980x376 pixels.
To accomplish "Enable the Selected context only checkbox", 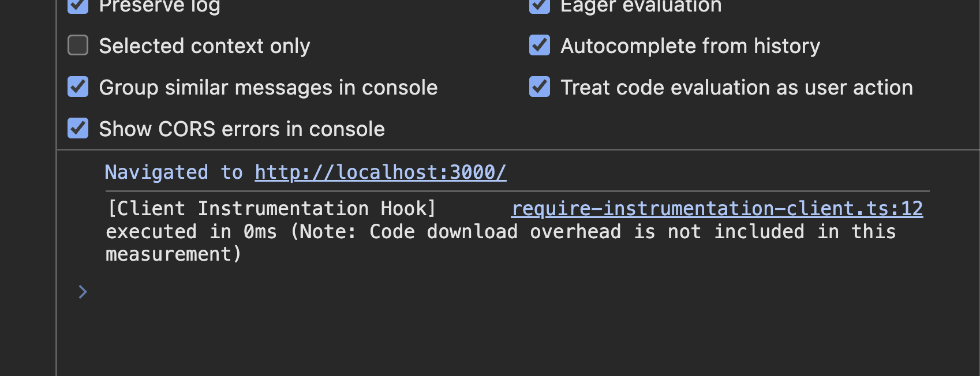I will (78, 45).
